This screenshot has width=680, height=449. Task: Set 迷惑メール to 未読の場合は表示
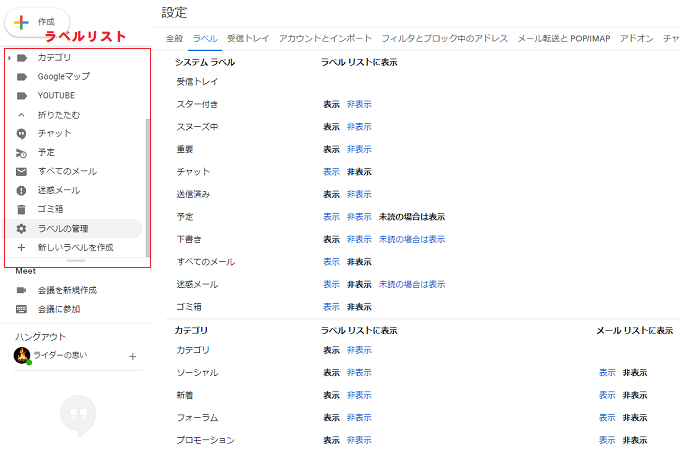pyautogui.click(x=412, y=285)
